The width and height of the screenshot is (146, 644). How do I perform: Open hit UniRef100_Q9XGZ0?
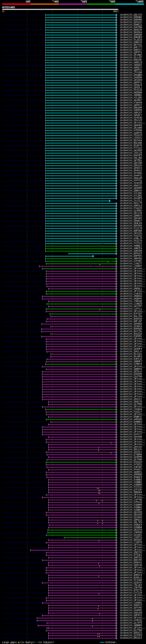pyautogui.click(x=131, y=22)
